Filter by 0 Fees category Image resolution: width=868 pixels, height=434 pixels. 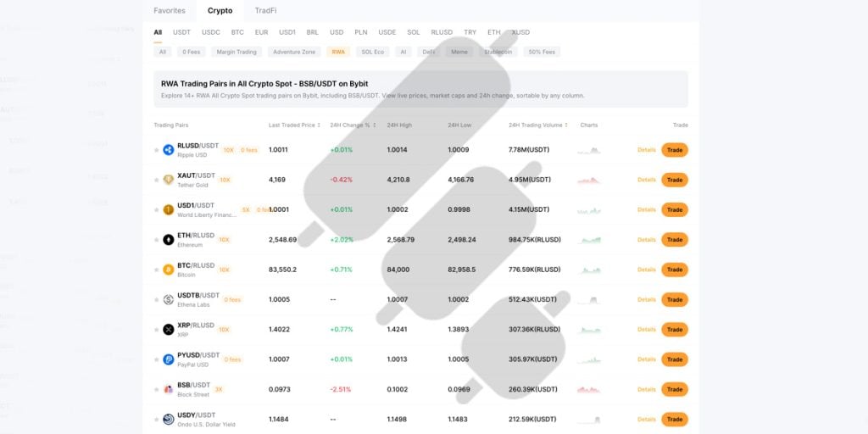(x=192, y=52)
